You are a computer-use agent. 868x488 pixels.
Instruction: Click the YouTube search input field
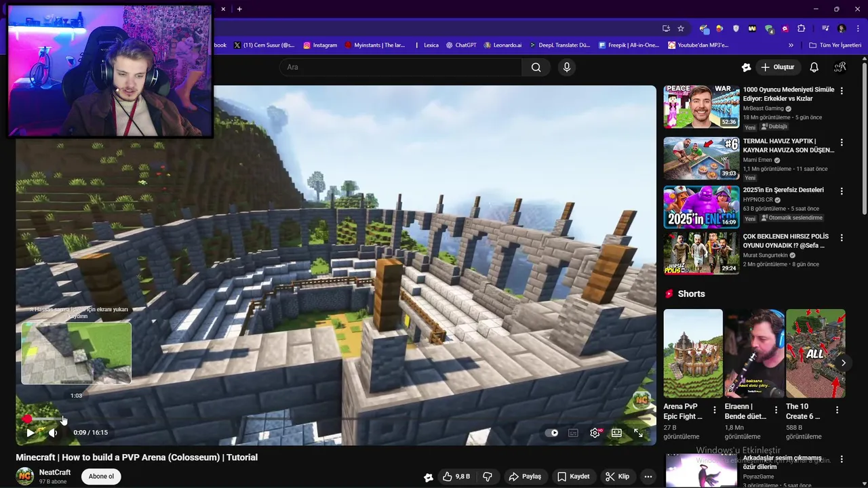point(401,67)
